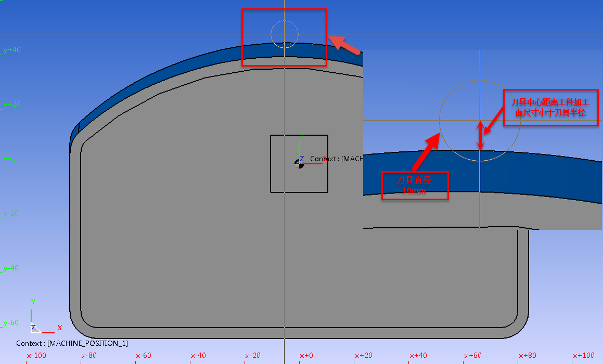This screenshot has width=603, height=364.
Task: Click the y+20 label on vertical ruler
Action: [x=11, y=105]
